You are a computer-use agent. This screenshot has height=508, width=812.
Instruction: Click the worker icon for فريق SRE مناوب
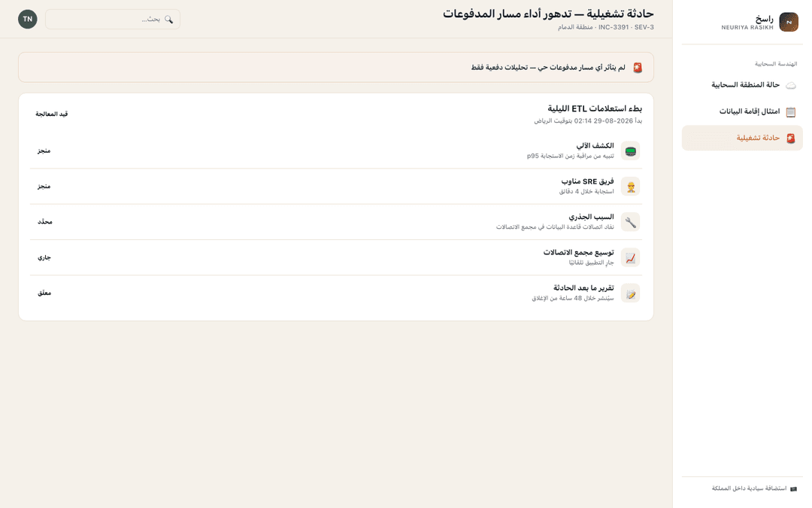coord(630,187)
